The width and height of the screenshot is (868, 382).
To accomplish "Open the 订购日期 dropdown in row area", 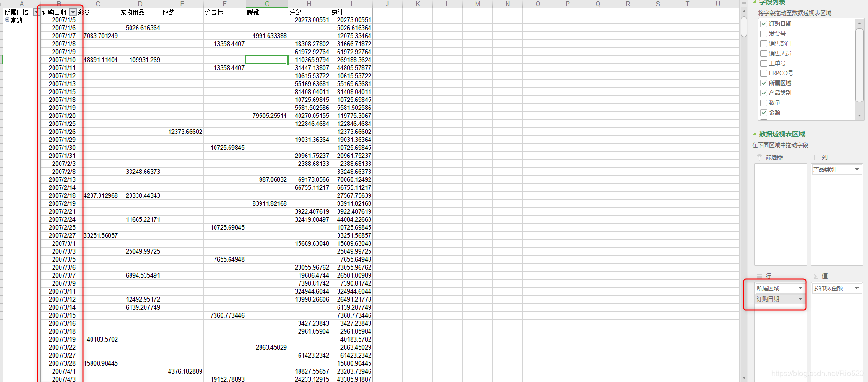I will [x=800, y=299].
